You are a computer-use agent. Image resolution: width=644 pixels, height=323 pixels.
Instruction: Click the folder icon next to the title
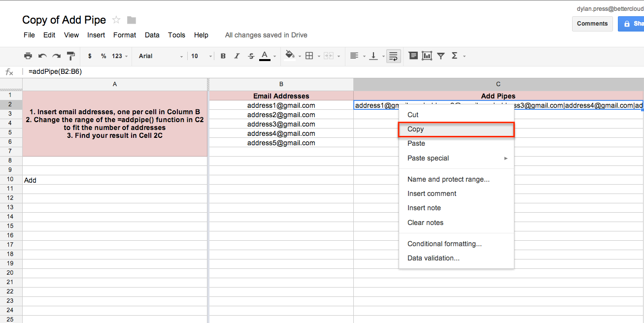[x=132, y=20]
